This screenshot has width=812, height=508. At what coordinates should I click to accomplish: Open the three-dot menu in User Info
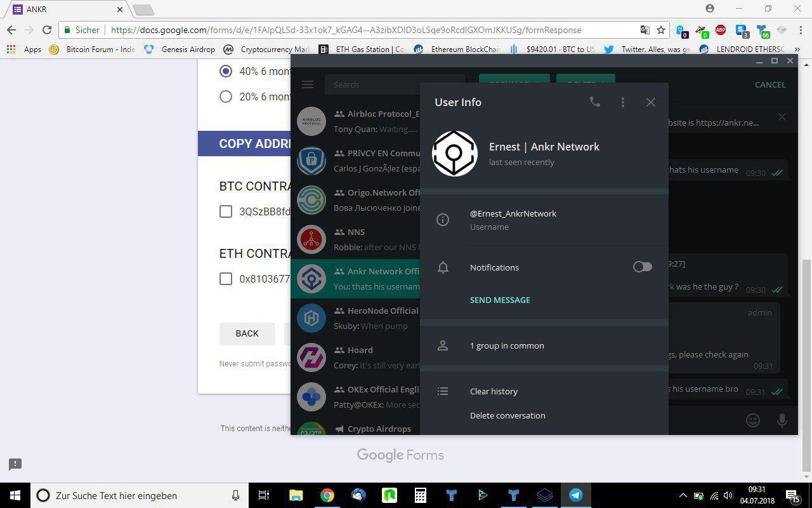point(623,102)
